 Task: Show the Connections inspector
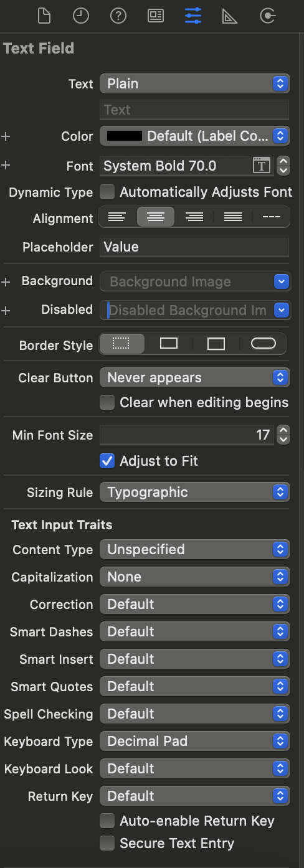[268, 16]
